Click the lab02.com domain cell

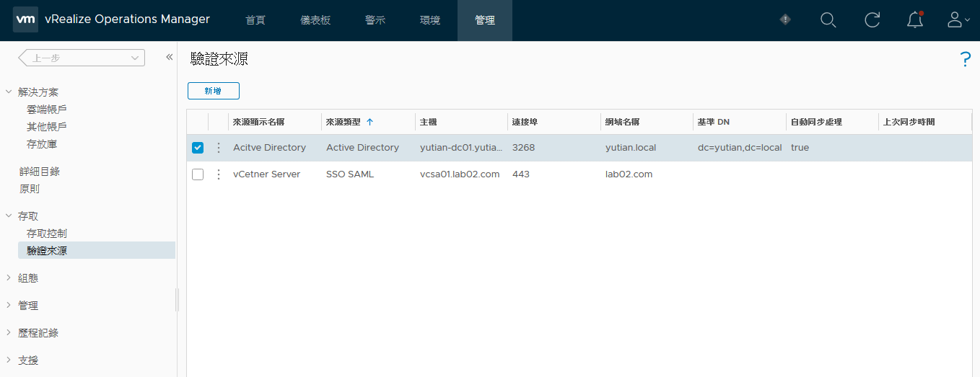[x=629, y=174]
